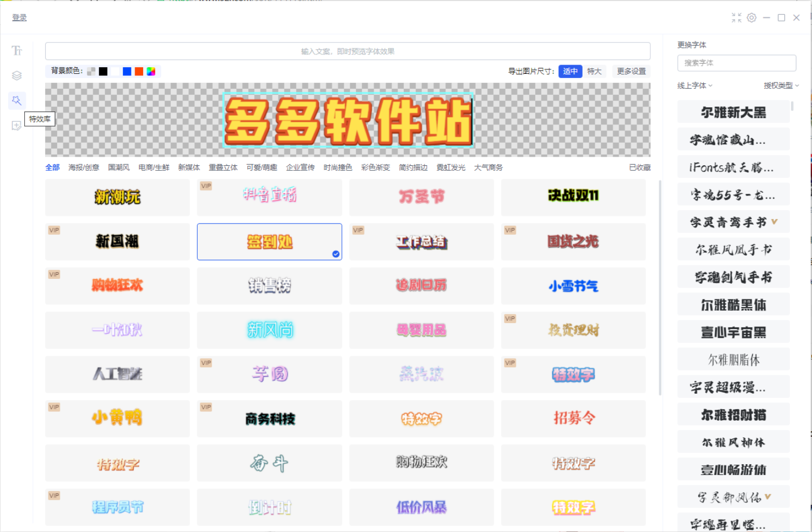812x532 pixels.
Task: Select the 尔雅招财猫 font
Action: 733,415
